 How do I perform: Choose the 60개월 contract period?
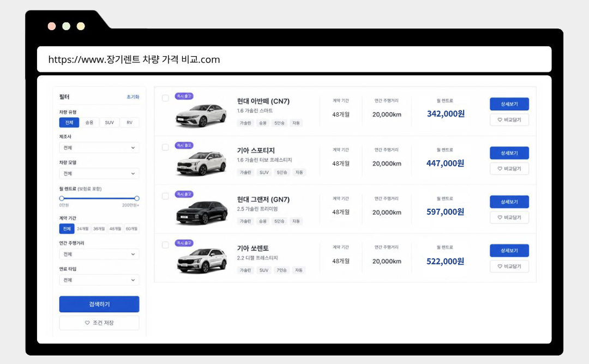[x=131, y=228]
